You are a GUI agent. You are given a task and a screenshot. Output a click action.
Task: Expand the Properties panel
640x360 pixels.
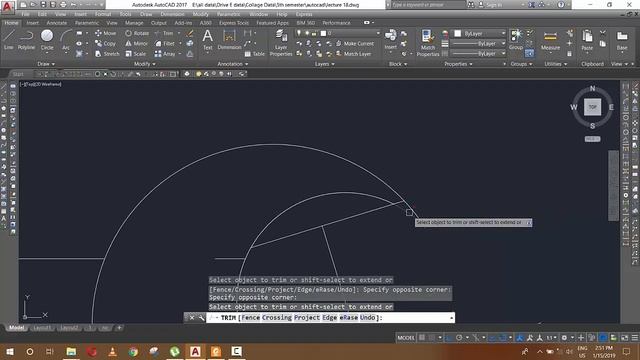click(x=458, y=64)
